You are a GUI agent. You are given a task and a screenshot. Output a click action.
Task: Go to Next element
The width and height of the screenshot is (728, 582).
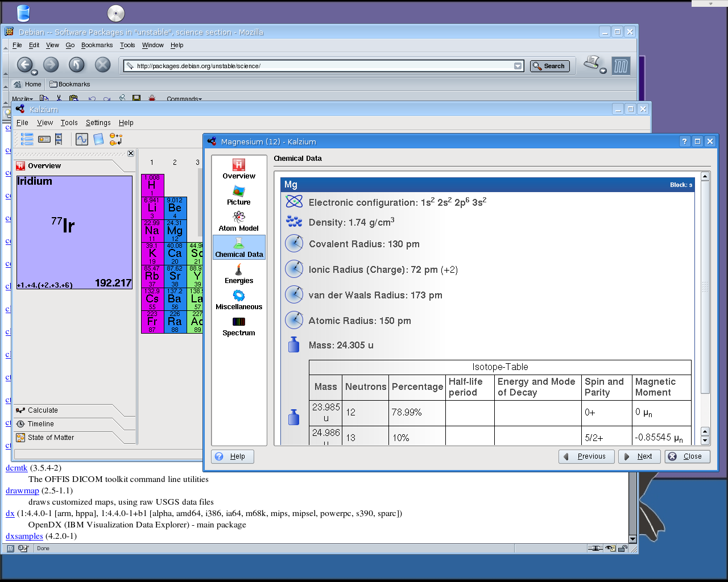[639, 456]
